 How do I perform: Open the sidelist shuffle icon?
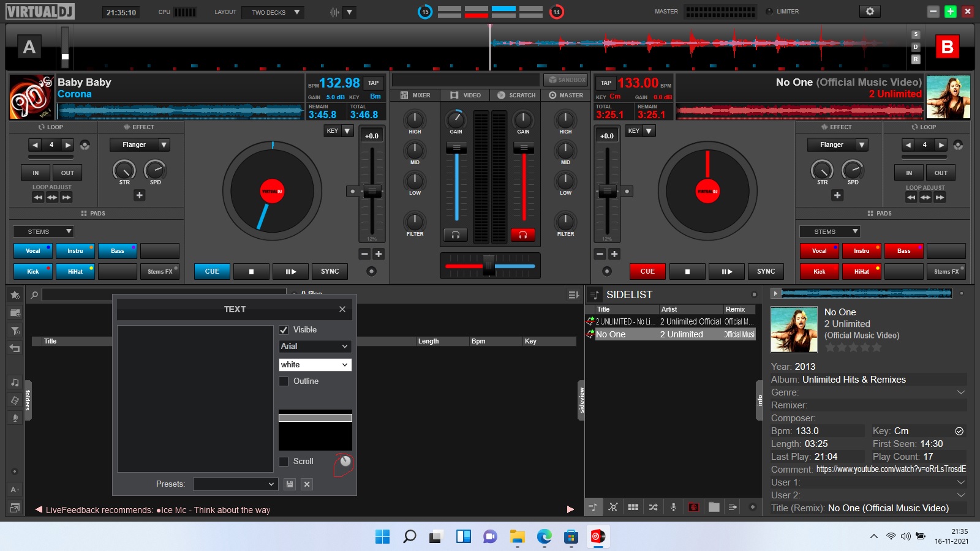[x=654, y=507]
